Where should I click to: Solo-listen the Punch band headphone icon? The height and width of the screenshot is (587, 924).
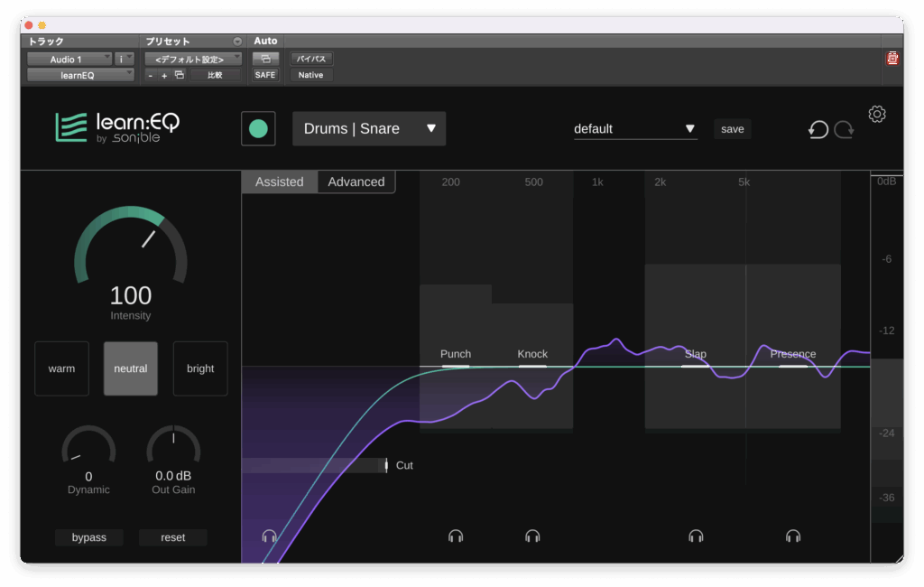click(x=456, y=536)
